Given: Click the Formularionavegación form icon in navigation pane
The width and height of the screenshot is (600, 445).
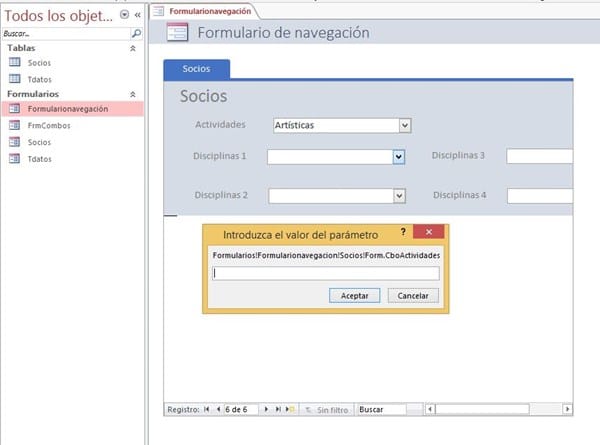Looking at the screenshot, I should [x=15, y=109].
